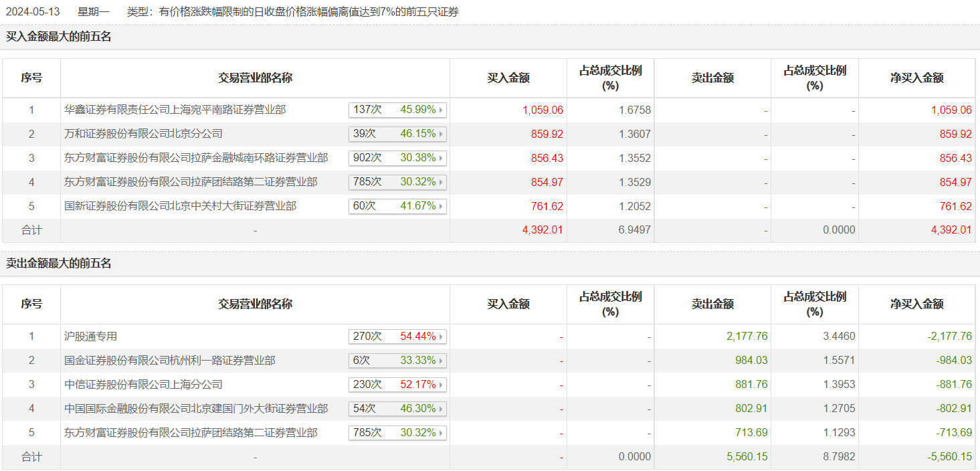Image resolution: width=980 pixels, height=471 pixels.
Task: Open the 902次 30.38% stats dropdown
Action: [397, 158]
